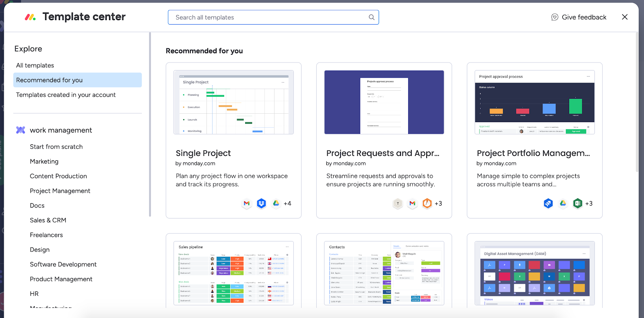Select Recommended for you in sidebar
The width and height of the screenshot is (644, 318).
point(78,80)
